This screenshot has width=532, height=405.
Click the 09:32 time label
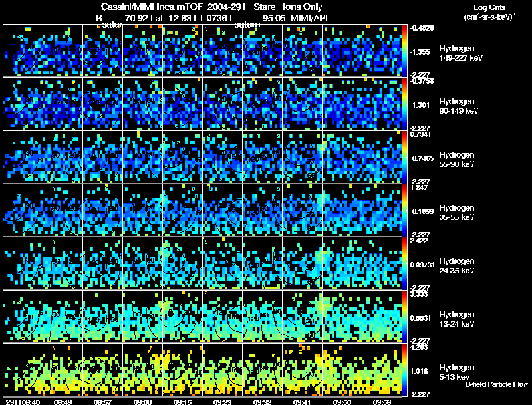262,402
